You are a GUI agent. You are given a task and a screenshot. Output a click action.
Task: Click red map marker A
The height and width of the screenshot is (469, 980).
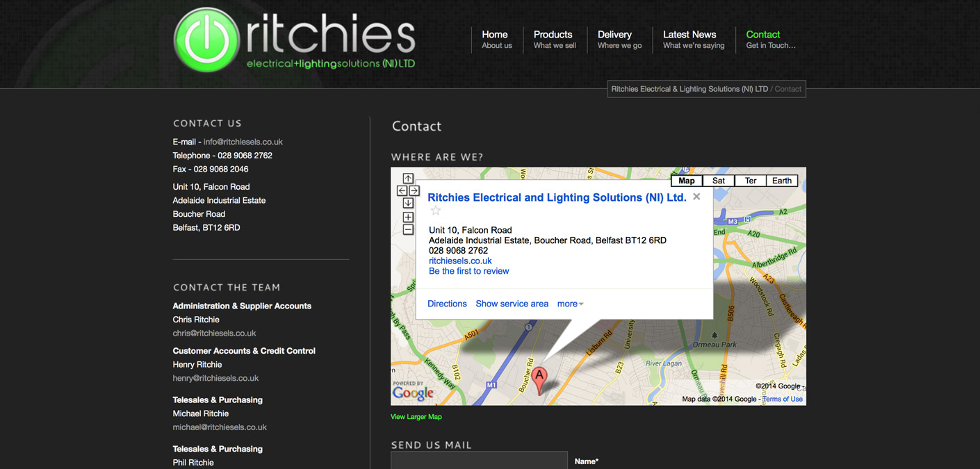tap(539, 381)
